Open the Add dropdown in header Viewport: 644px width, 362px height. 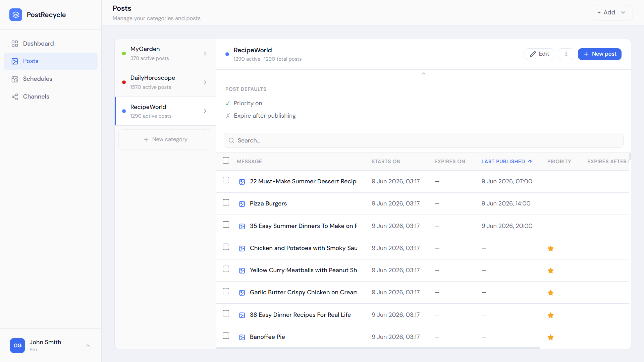[x=611, y=13]
